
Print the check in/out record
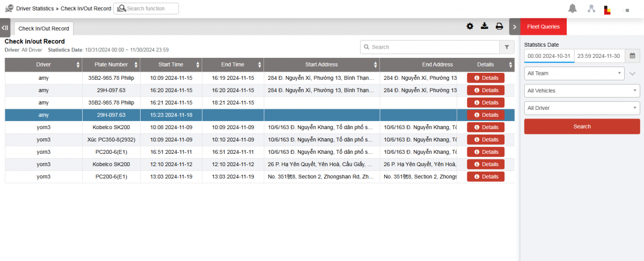(x=499, y=26)
